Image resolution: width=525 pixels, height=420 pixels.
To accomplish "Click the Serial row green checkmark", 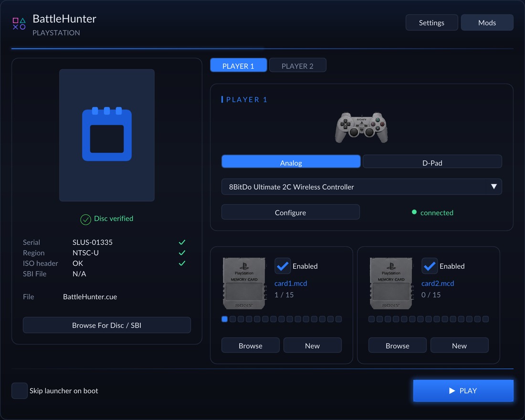I will [182, 242].
